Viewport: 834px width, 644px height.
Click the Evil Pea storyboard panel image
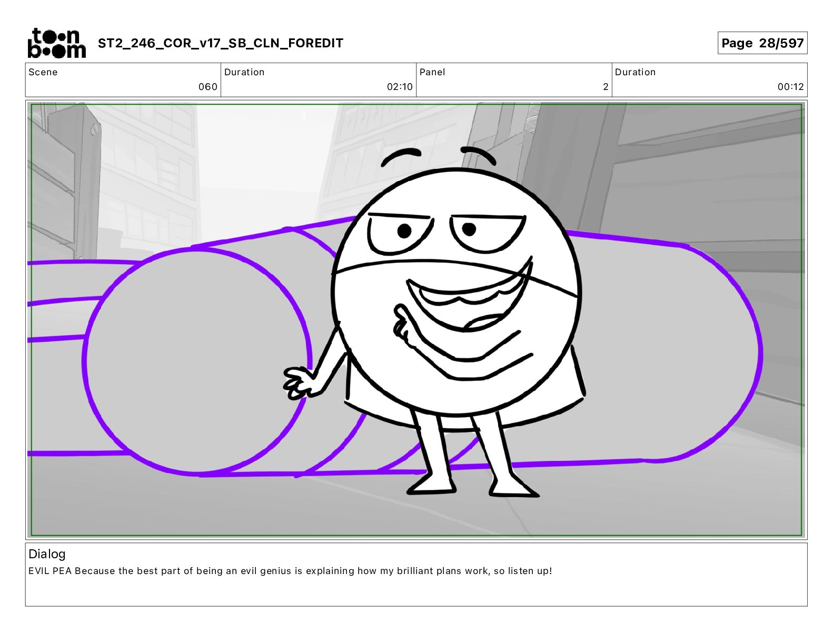(416, 320)
